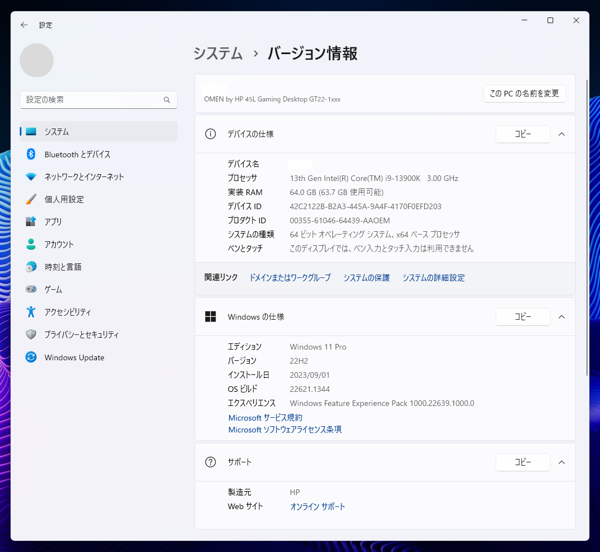The image size is (600, 552).
Task: Open ドメインまたはワークグループ link
Action: tap(290, 278)
